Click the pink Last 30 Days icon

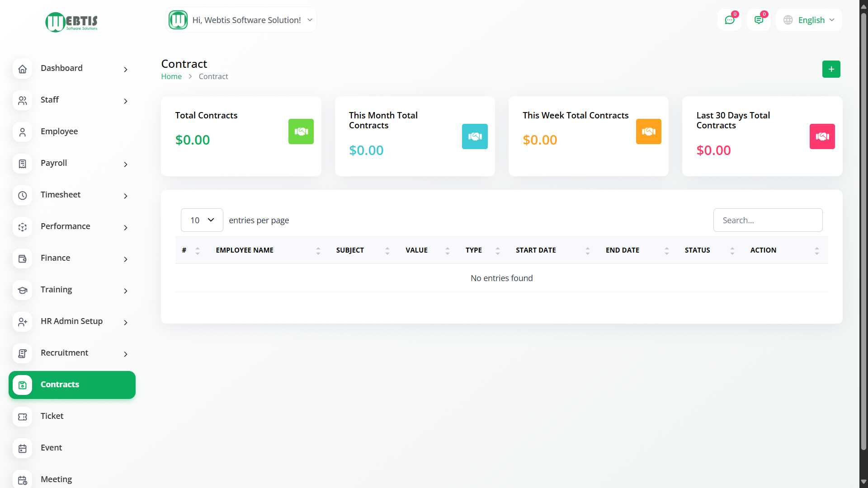pos(822,136)
